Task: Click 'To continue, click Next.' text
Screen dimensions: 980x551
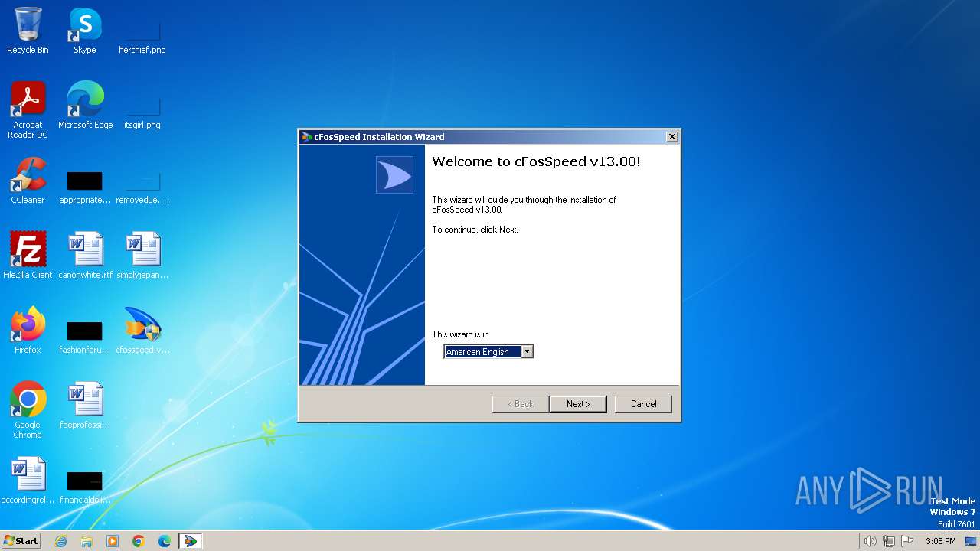Action: (475, 230)
